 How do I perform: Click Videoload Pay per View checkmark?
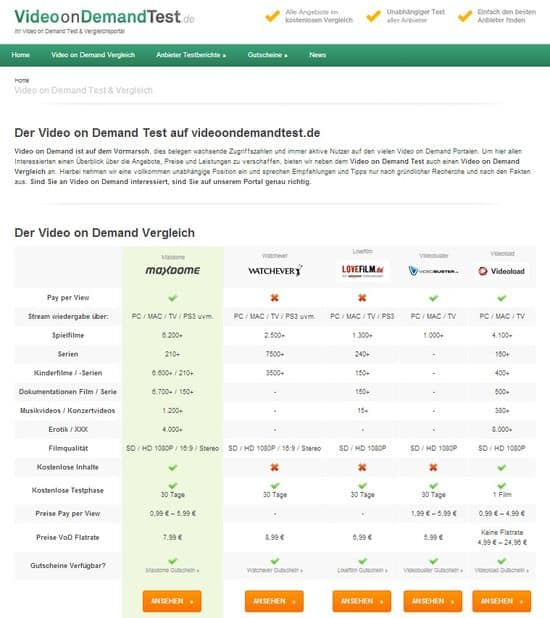click(502, 298)
